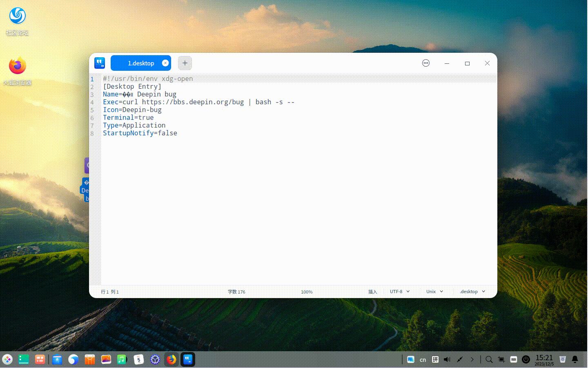Click the [Desktop Entry] line
The width and height of the screenshot is (588, 368).
tap(132, 86)
